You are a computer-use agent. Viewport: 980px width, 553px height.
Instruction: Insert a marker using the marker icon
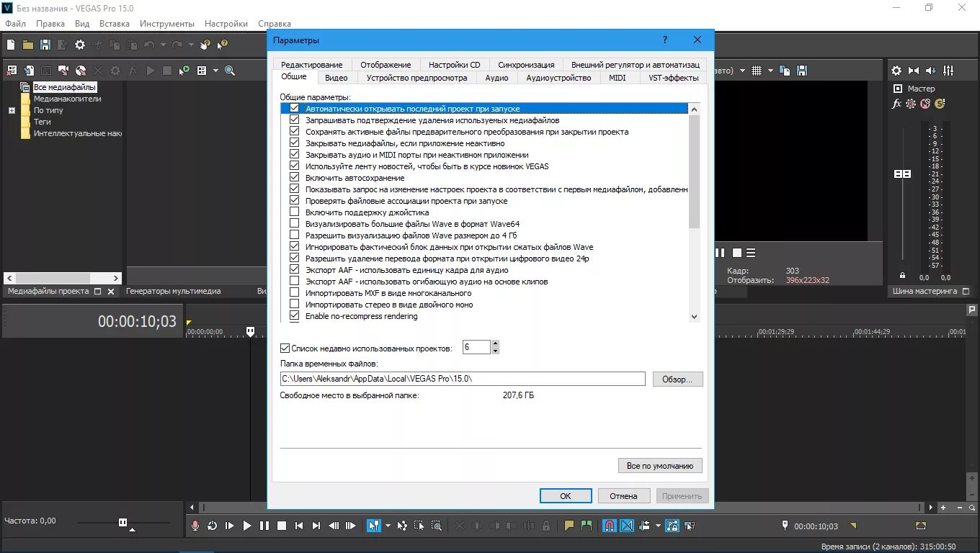[569, 526]
